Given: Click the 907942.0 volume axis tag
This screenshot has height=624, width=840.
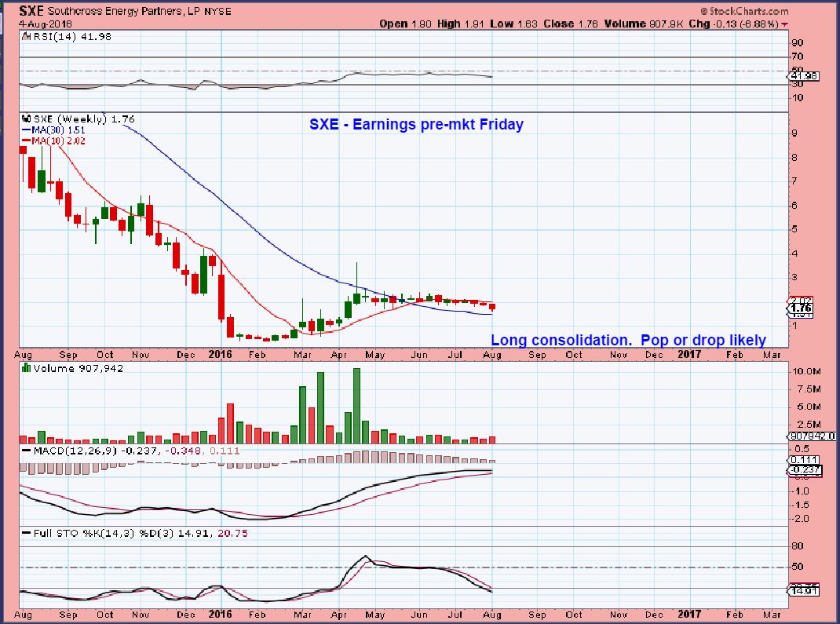Looking at the screenshot, I should (x=813, y=436).
